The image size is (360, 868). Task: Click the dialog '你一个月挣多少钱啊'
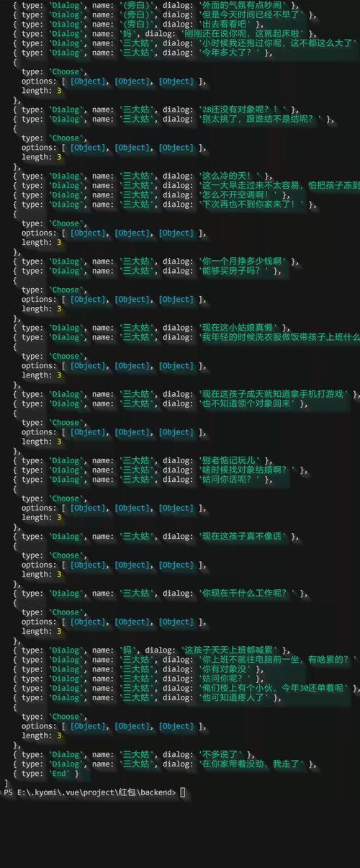243,261
